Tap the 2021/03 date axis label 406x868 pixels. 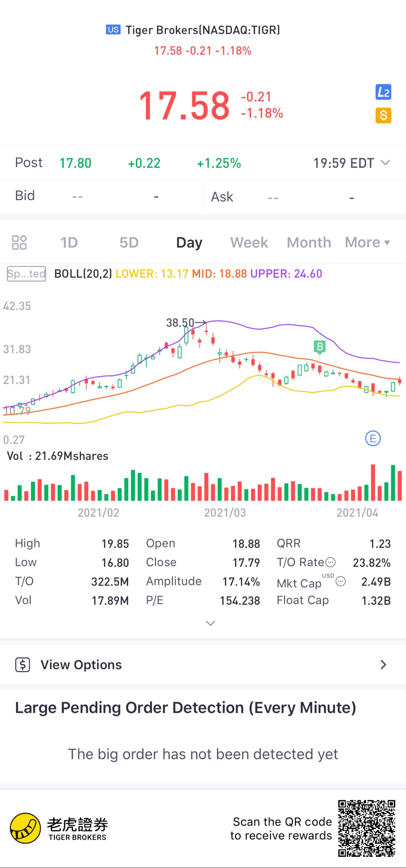coord(225,513)
